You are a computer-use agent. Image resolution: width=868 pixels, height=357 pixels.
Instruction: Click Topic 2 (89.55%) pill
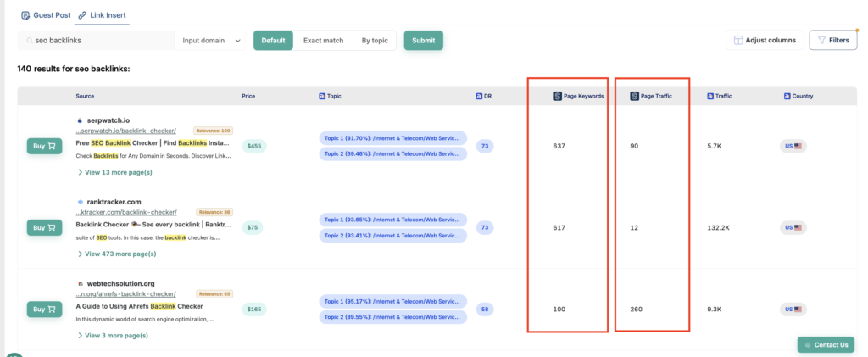(x=393, y=316)
